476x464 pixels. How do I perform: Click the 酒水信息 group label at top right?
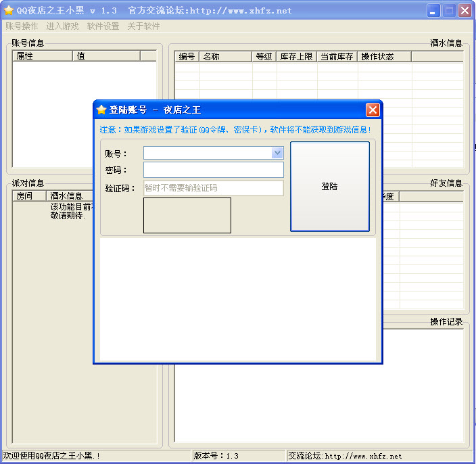[x=446, y=43]
